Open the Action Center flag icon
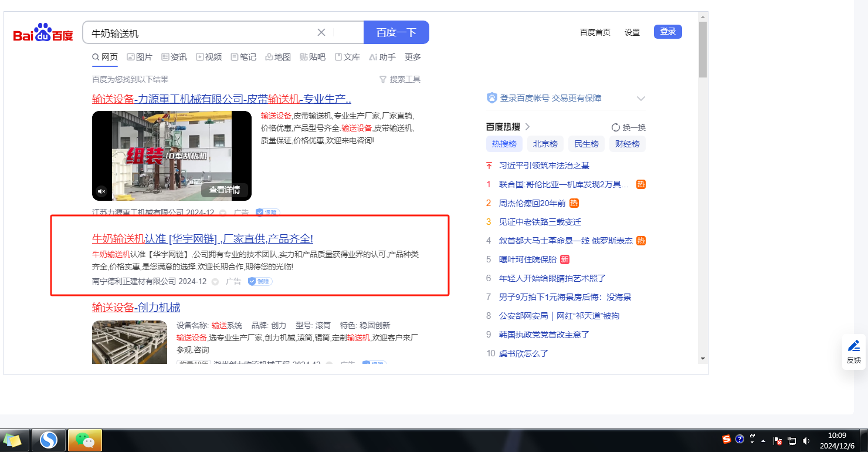868x452 pixels. click(778, 441)
